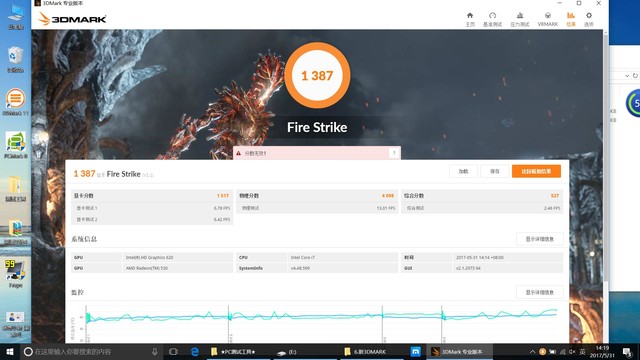This screenshot has height=360, width=640.
Task: Open the VRMARK tab
Action: click(x=547, y=20)
